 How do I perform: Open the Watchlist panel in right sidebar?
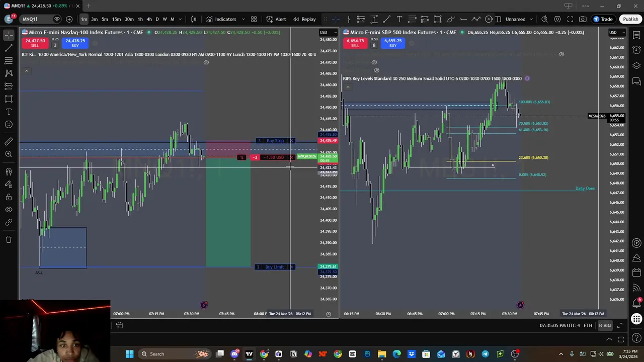click(636, 35)
